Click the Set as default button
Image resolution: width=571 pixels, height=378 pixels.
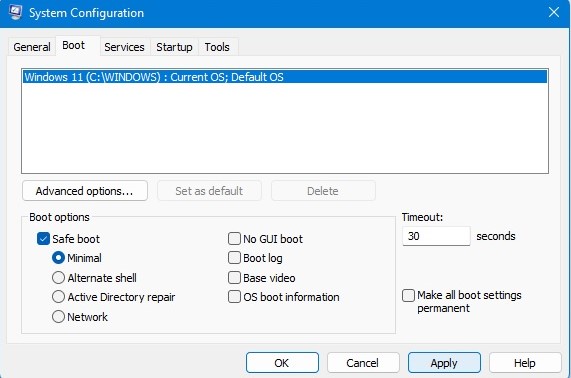209,191
